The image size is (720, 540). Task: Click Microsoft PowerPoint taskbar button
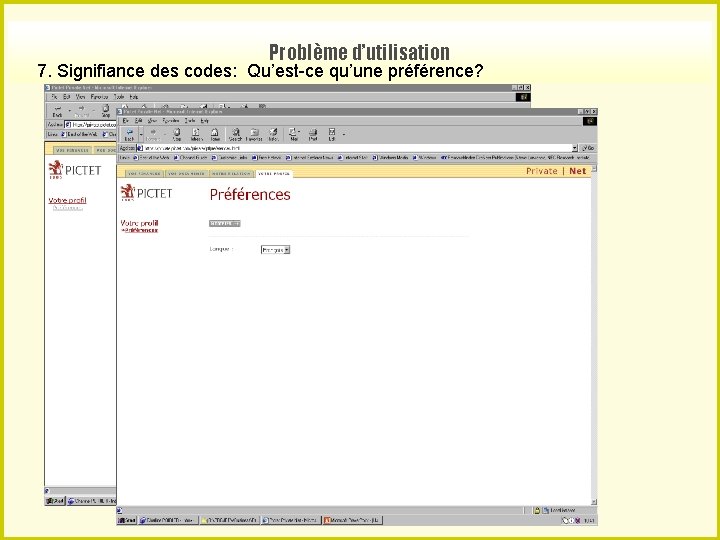pyautogui.click(x=352, y=520)
